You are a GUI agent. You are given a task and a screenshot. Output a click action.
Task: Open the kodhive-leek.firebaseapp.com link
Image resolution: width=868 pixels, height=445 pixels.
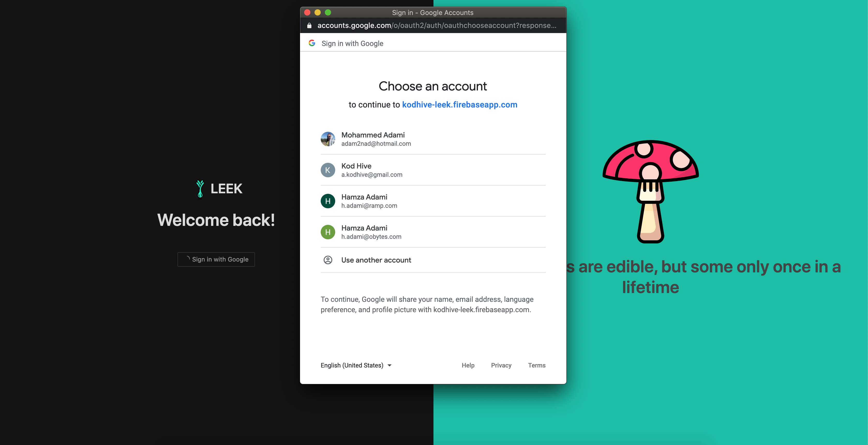point(459,104)
